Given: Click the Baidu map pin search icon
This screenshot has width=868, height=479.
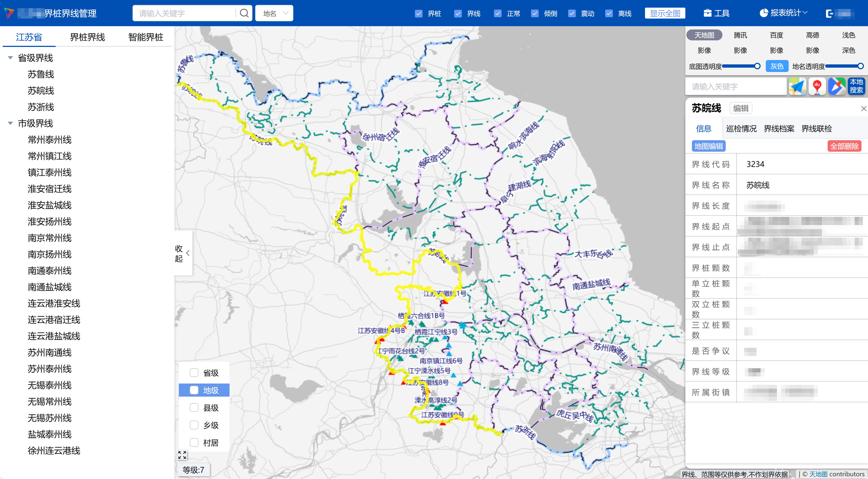Looking at the screenshot, I should tap(817, 86).
